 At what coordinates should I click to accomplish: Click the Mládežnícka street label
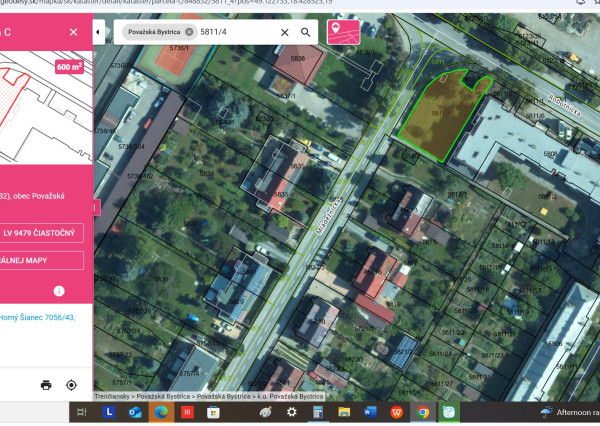(x=329, y=215)
